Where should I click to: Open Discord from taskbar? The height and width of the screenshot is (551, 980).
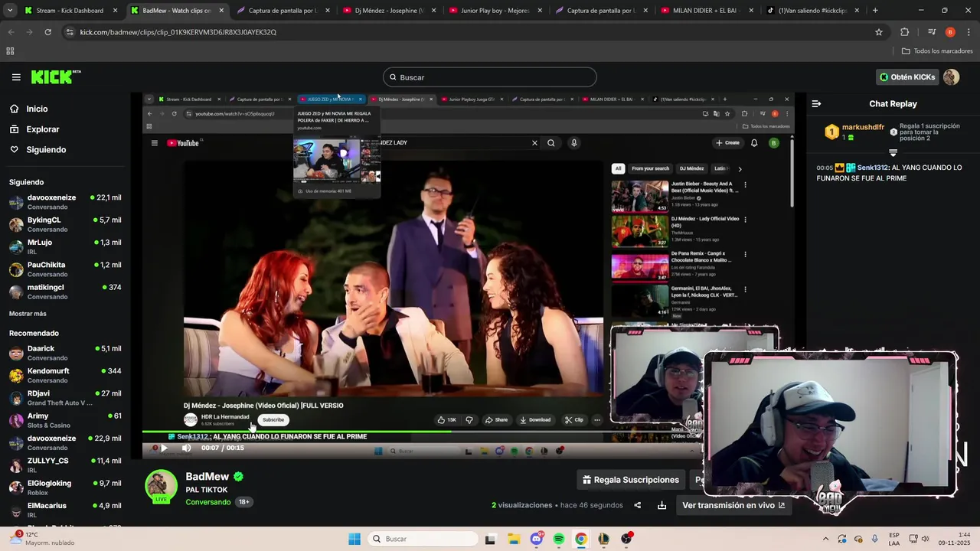pos(537,539)
